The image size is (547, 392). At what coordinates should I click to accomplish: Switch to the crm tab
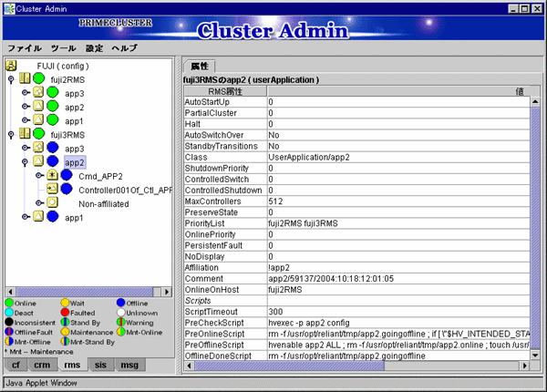coord(42,365)
